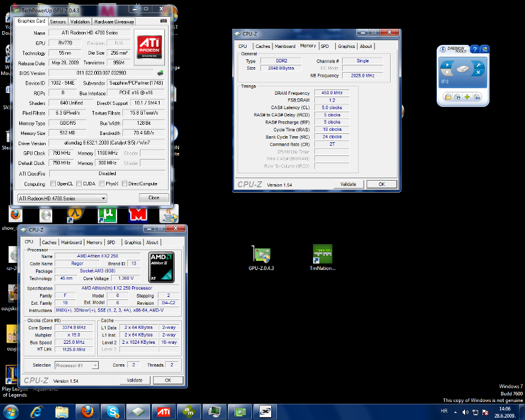Viewport: 525px width, 420px height.
Task: Show hidden tray icons arrow
Action: pos(455,412)
